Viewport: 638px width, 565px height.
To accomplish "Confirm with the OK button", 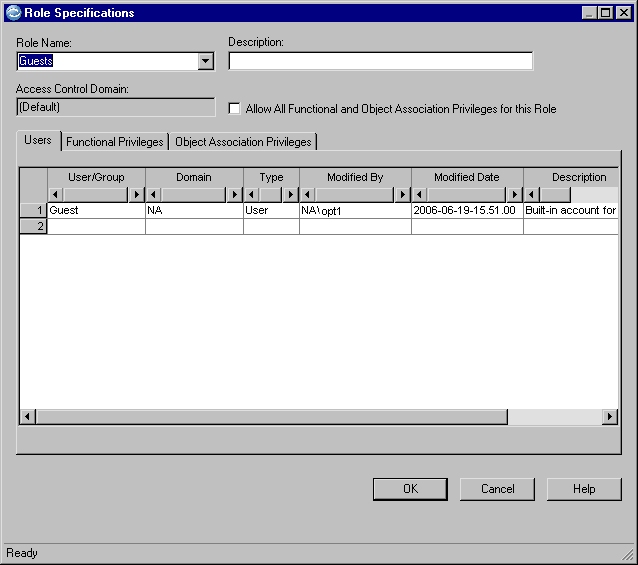I will click(x=410, y=489).
